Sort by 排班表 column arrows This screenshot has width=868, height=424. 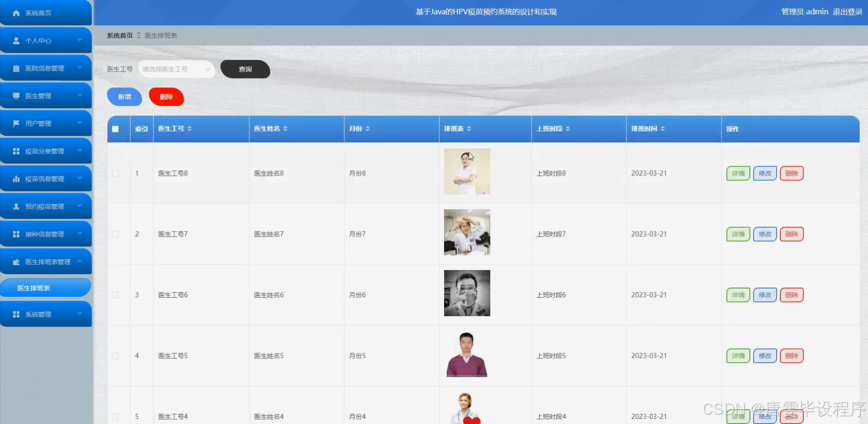point(469,129)
